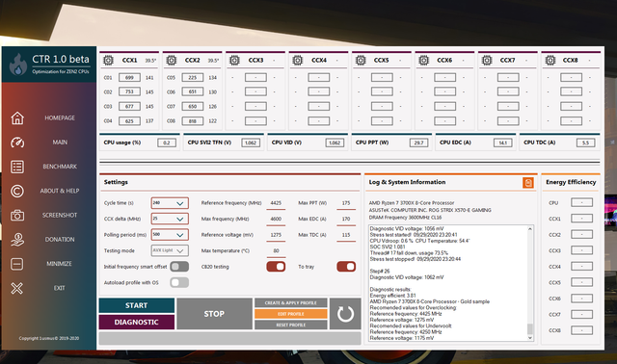Open the Cycle time dropdown

click(x=170, y=203)
